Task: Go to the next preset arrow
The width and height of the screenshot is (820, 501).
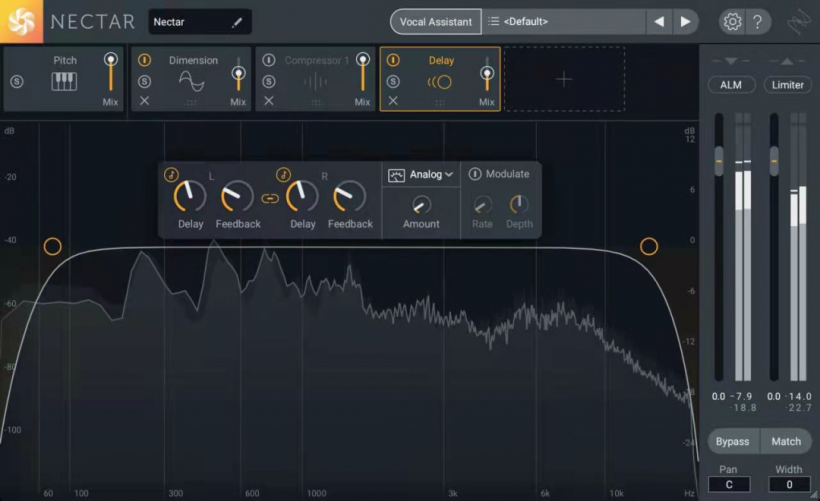Action: tap(685, 22)
